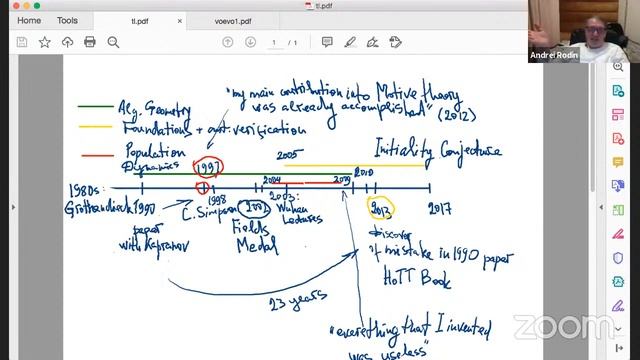Close the tl.pdf tab
Screen dimensions: 640x360
click(x=180, y=21)
